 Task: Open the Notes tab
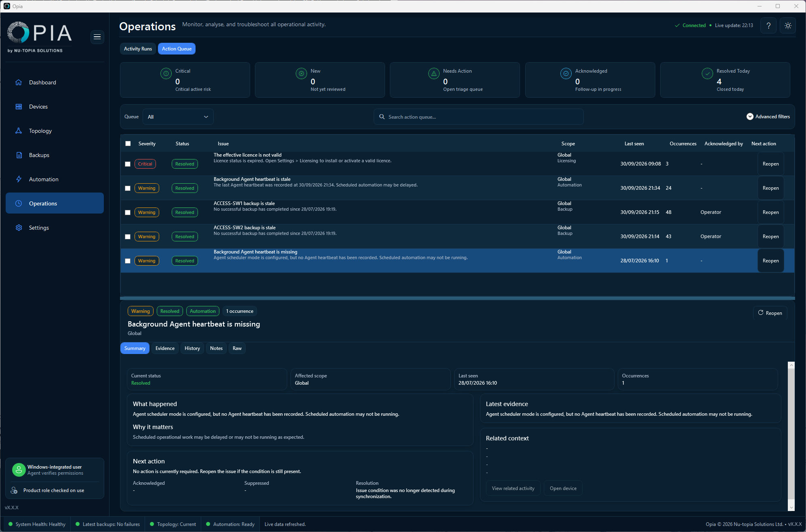[216, 348]
